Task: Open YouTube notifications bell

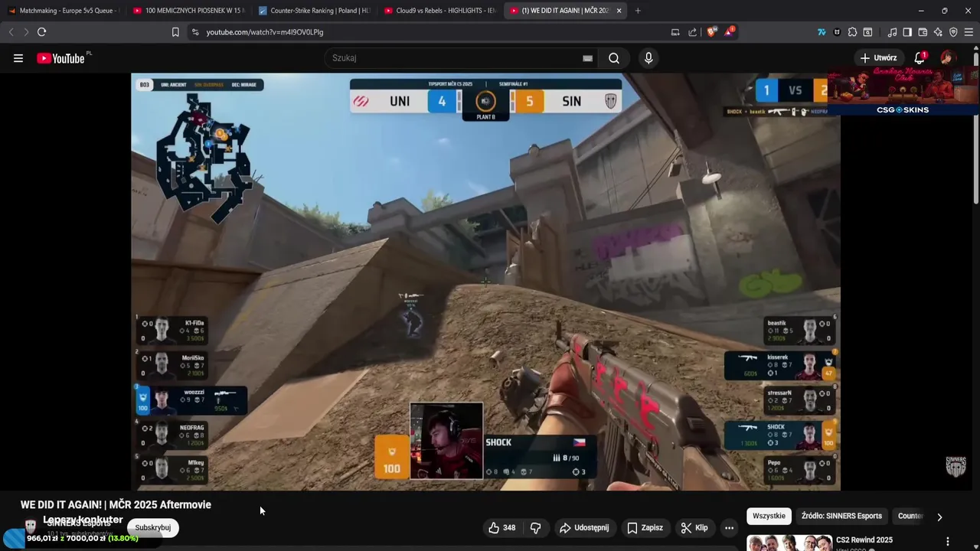Action: pyautogui.click(x=920, y=58)
